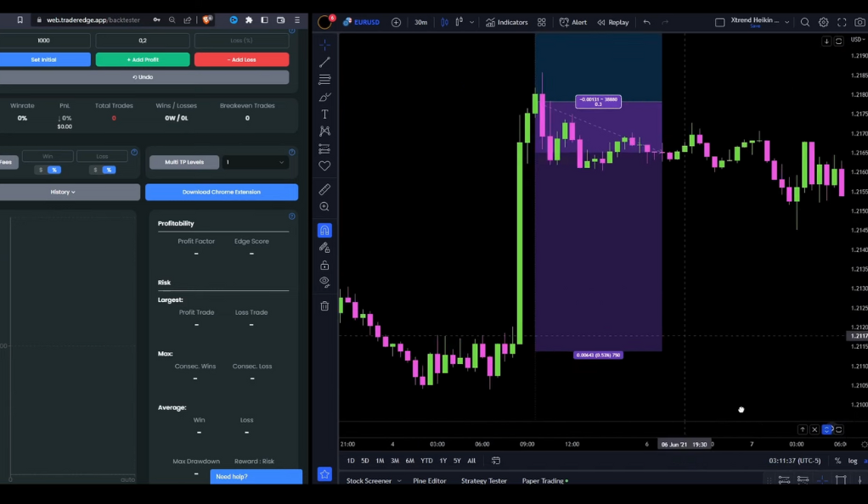The height and width of the screenshot is (504, 868).
Task: Toggle magnet mode in drawing toolbar
Action: tap(324, 230)
